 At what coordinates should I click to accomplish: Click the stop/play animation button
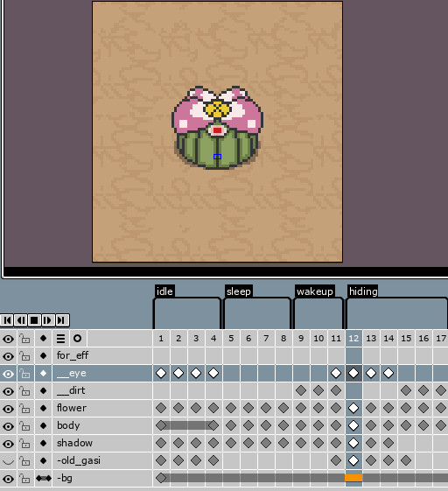34,320
